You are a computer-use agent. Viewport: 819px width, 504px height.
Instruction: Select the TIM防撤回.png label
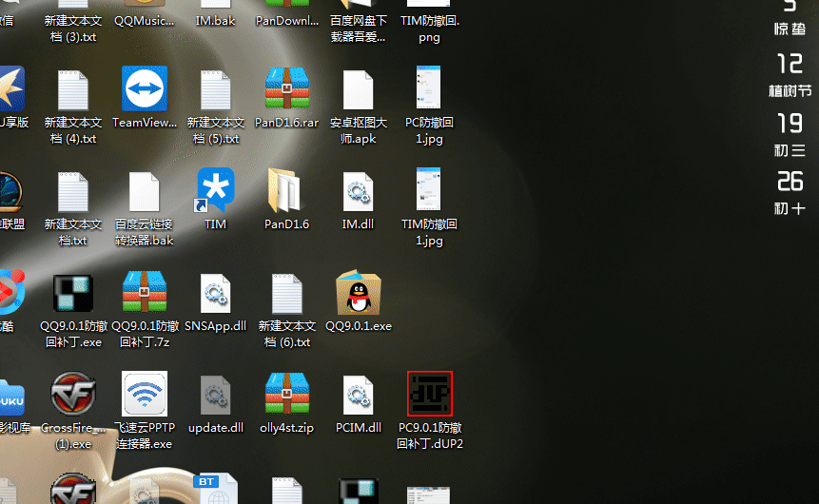(x=429, y=29)
